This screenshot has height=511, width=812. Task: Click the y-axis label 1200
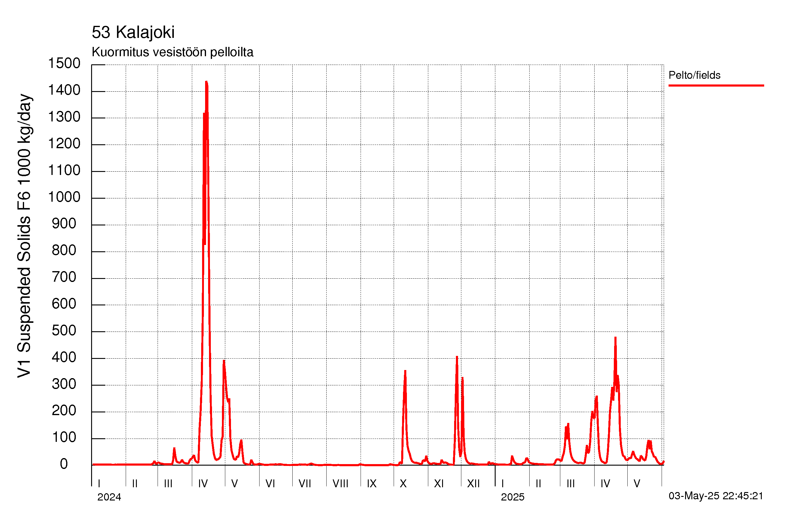[x=64, y=144]
